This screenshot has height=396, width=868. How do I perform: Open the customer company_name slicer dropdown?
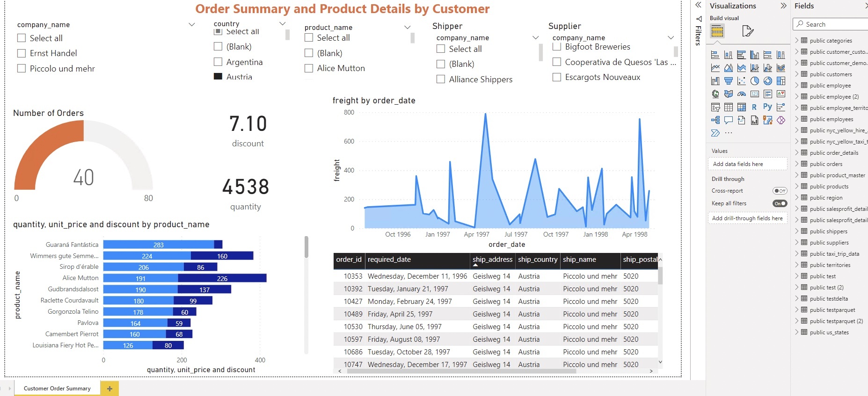[x=191, y=25]
